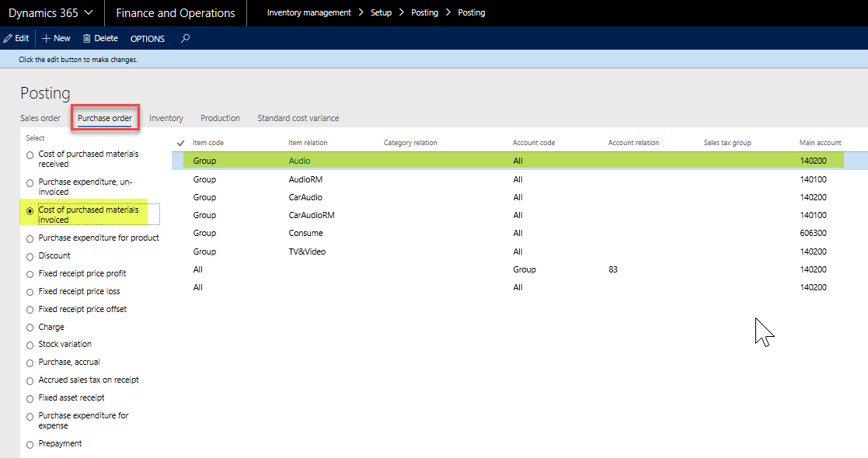The height and width of the screenshot is (458, 868).
Task: Click the Setup breadcrumb link
Action: tap(381, 13)
